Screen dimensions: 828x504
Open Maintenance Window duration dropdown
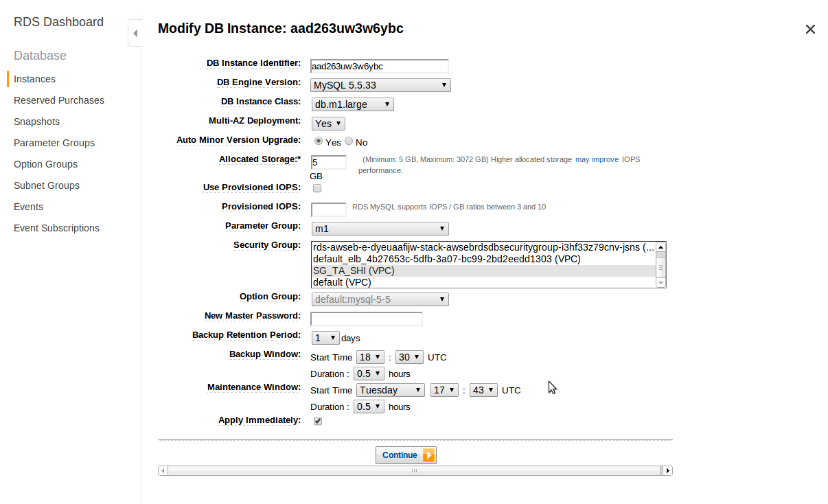tap(369, 406)
